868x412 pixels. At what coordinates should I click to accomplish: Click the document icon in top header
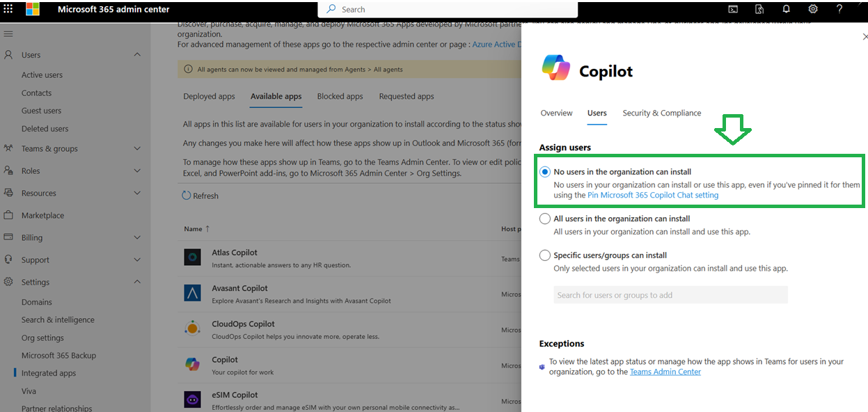click(759, 9)
